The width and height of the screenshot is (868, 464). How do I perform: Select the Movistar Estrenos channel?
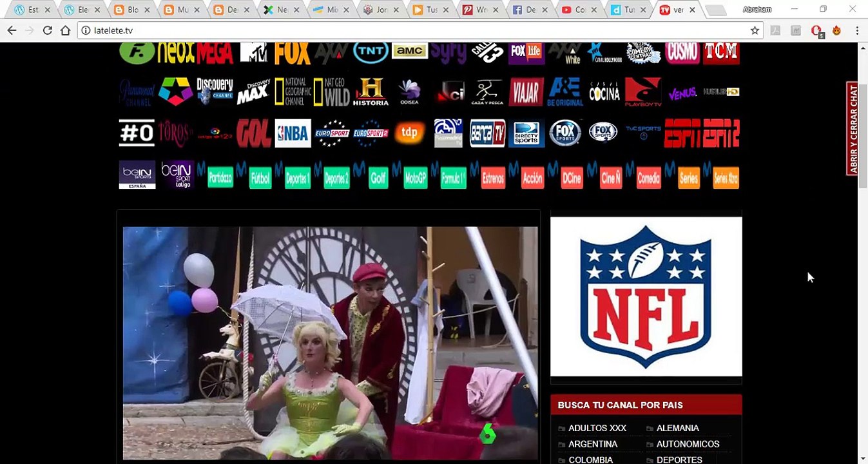point(487,175)
